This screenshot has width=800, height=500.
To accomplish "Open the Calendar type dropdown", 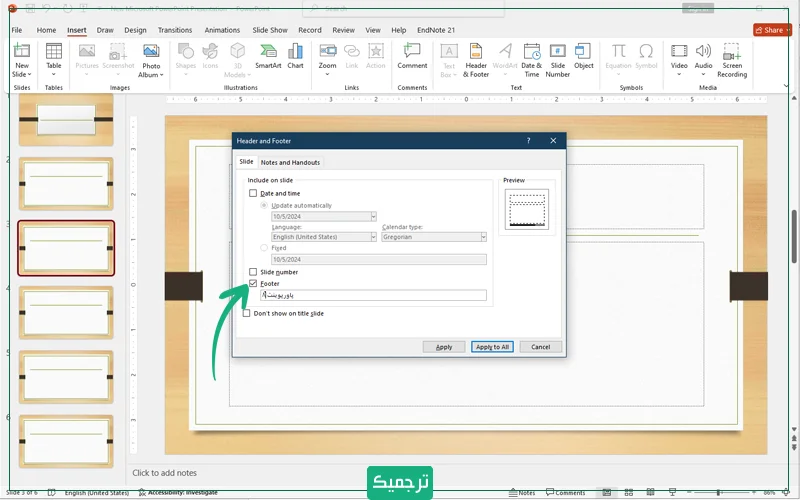I will [483, 237].
